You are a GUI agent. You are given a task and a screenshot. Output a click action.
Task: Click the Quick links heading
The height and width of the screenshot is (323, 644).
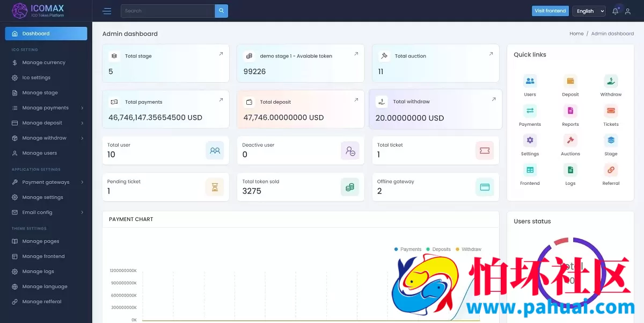530,54
